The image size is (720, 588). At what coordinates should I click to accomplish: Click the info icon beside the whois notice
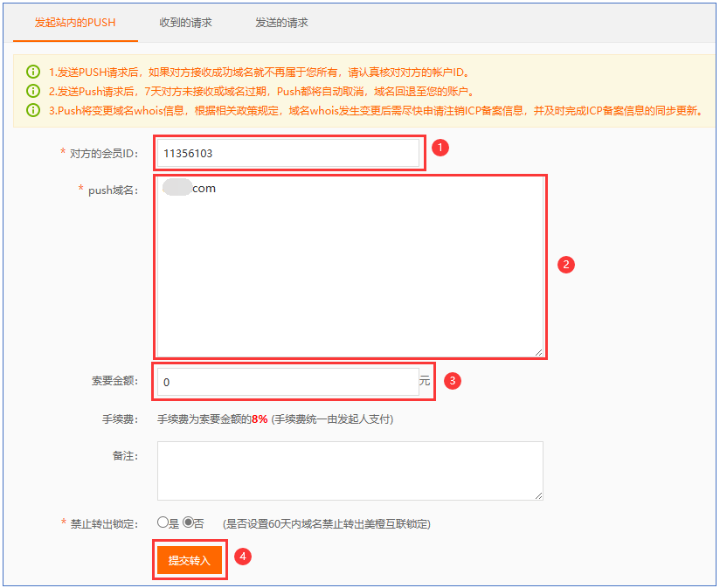33,110
